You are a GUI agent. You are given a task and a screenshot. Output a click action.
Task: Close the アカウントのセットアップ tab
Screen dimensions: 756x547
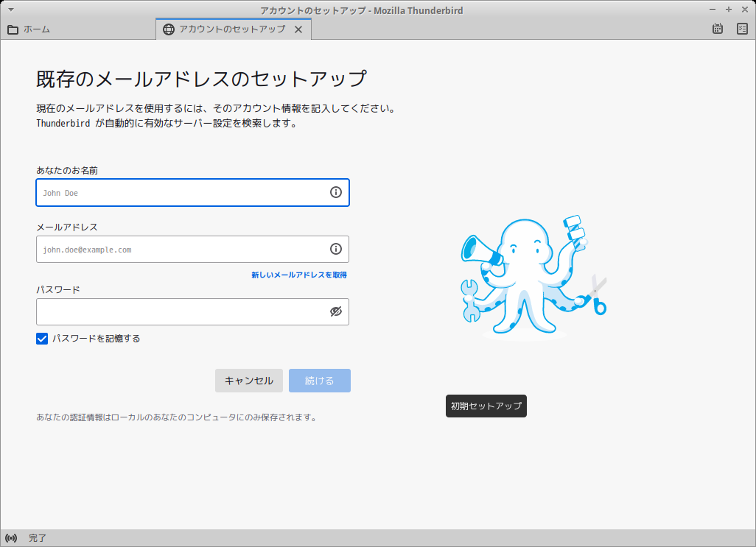point(298,30)
